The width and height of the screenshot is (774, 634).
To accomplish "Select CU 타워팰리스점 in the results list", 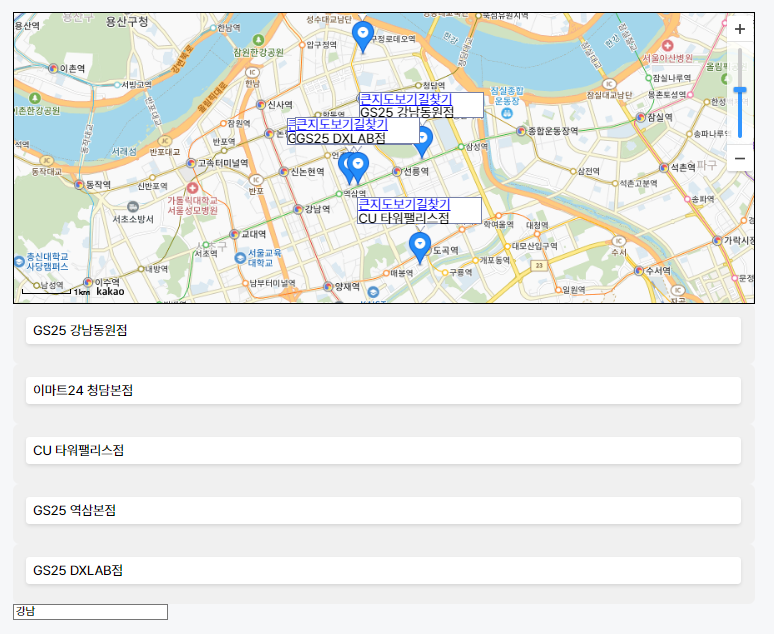I will (384, 450).
